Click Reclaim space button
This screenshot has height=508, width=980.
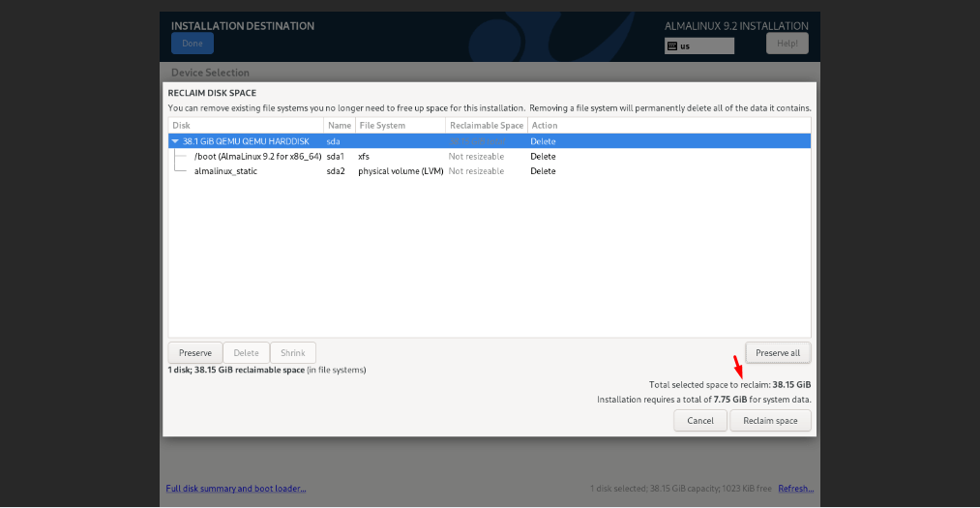[770, 421]
